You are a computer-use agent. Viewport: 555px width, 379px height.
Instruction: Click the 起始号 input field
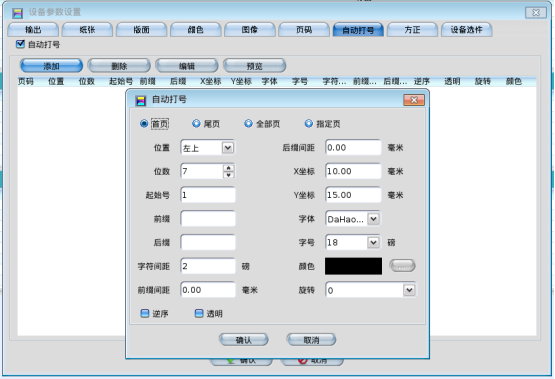click(x=208, y=195)
